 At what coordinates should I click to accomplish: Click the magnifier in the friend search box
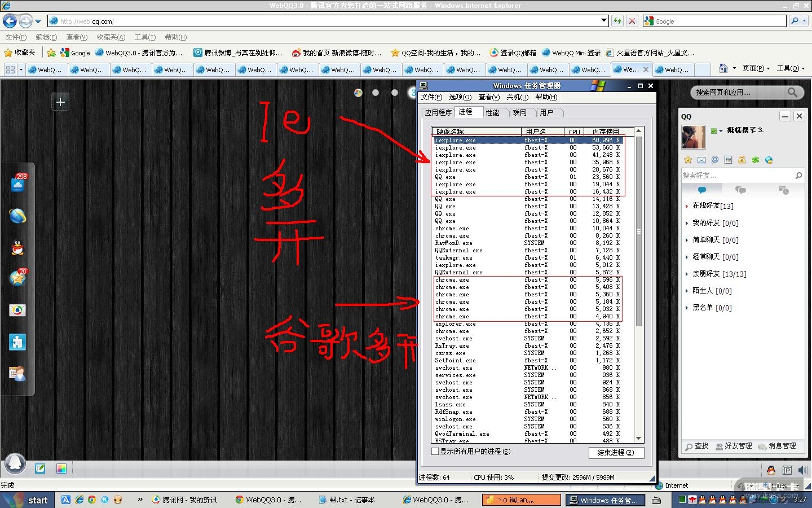coord(798,176)
